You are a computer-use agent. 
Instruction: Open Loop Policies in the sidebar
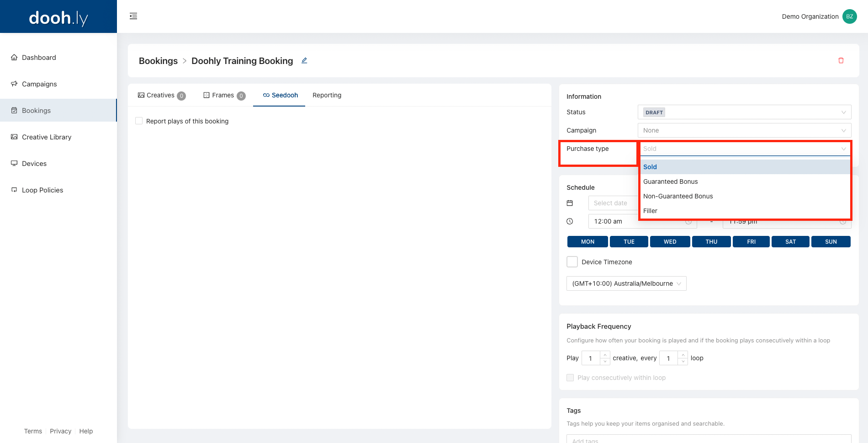tap(58, 190)
